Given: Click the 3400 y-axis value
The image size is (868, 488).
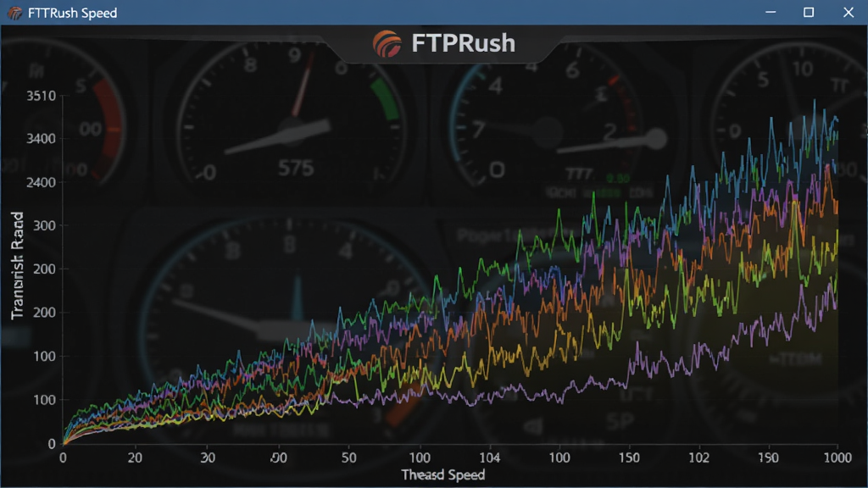Looking at the screenshot, I should [x=42, y=138].
